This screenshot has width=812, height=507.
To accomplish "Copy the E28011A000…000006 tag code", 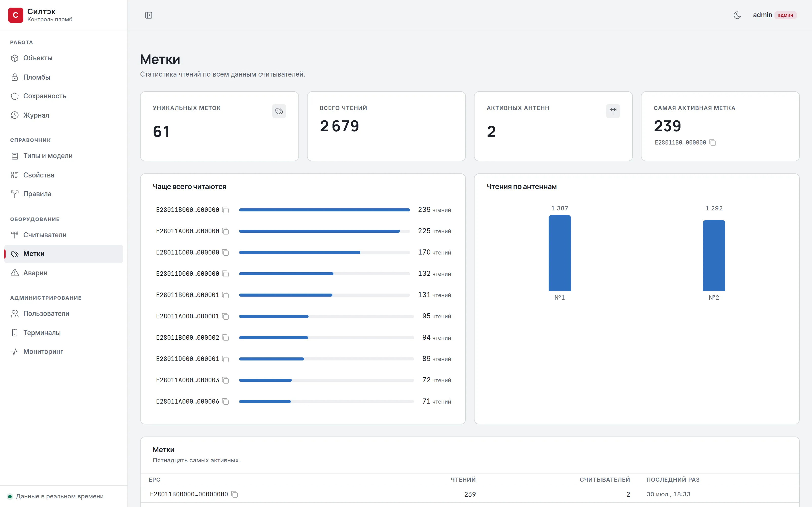I will tap(226, 402).
